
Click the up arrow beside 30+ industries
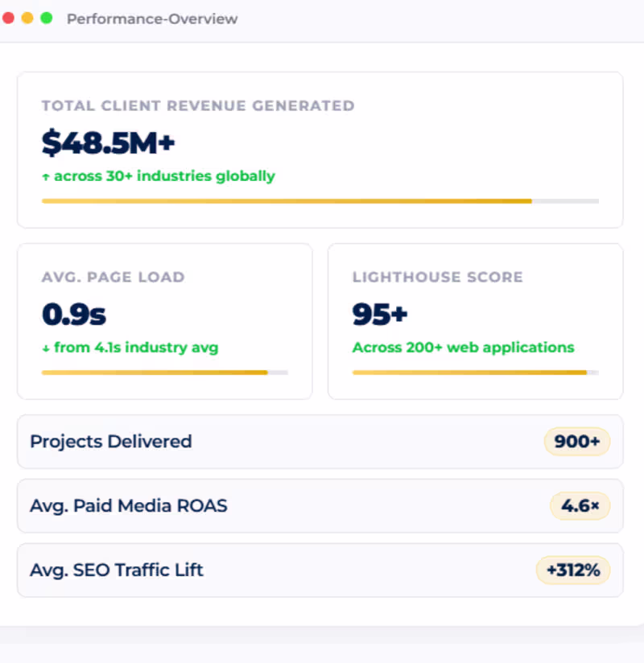pyautogui.click(x=46, y=177)
